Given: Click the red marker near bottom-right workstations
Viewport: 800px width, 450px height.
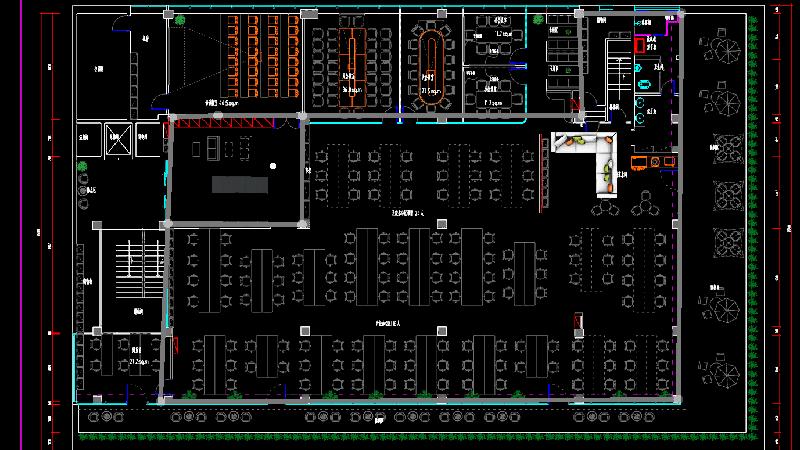Looking at the screenshot, I should (576, 321).
